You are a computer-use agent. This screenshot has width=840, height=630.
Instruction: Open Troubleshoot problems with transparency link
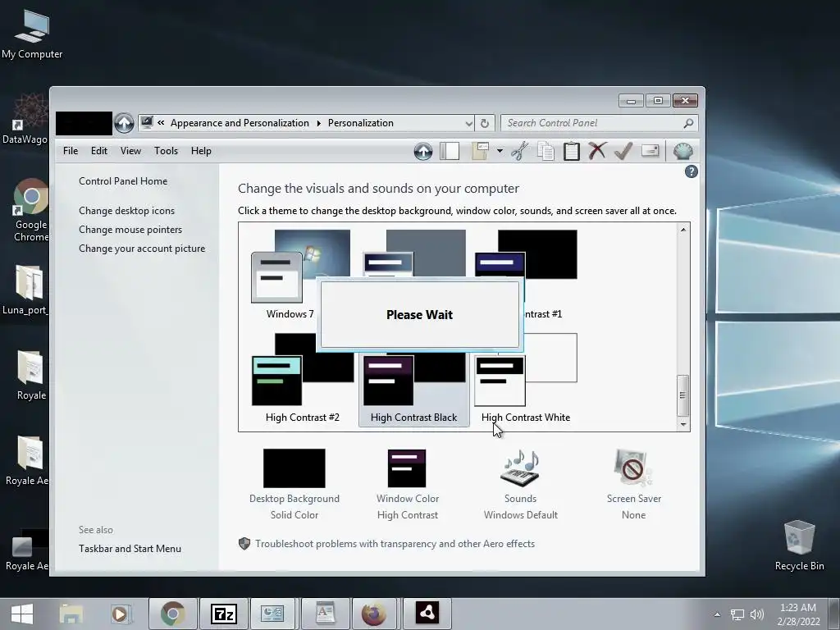point(395,544)
